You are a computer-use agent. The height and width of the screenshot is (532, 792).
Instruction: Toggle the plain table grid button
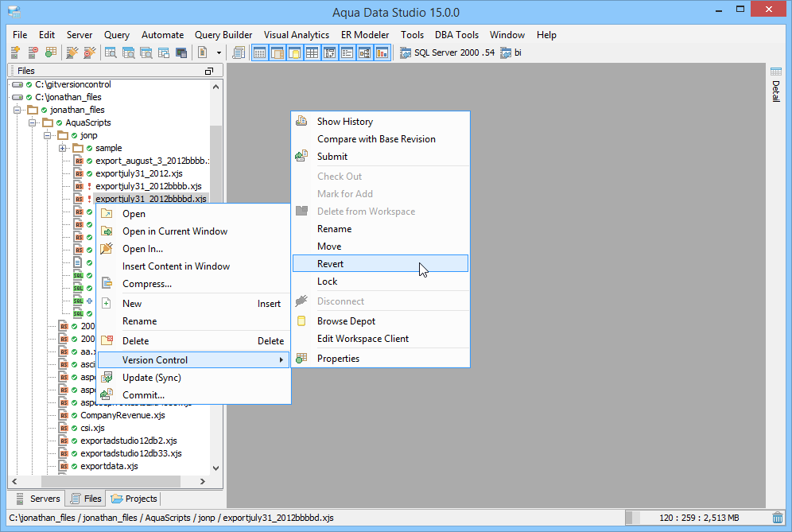tap(313, 52)
